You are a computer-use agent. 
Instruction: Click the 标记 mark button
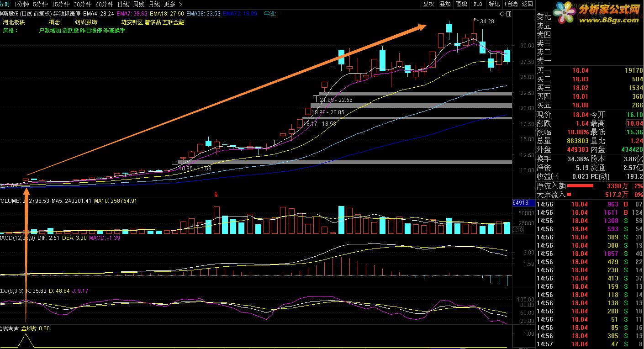click(494, 4)
